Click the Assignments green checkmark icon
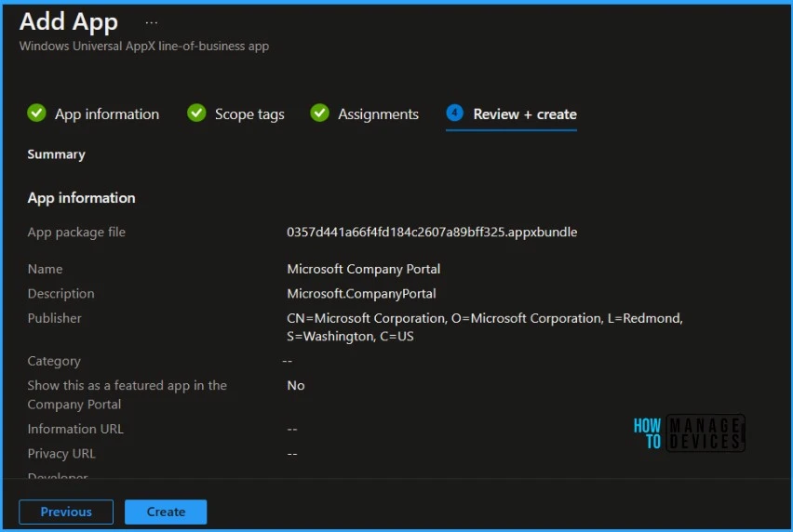The height and width of the screenshot is (532, 793). click(319, 113)
